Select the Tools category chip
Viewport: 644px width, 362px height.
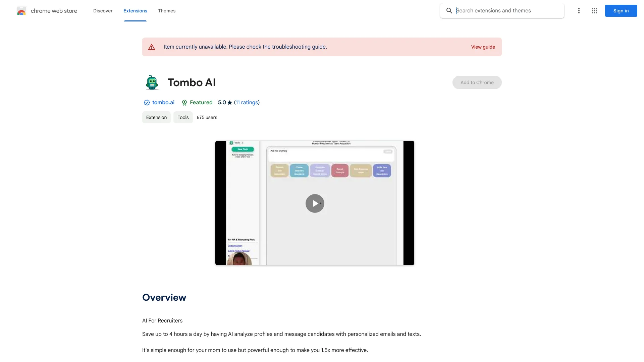coord(183,117)
